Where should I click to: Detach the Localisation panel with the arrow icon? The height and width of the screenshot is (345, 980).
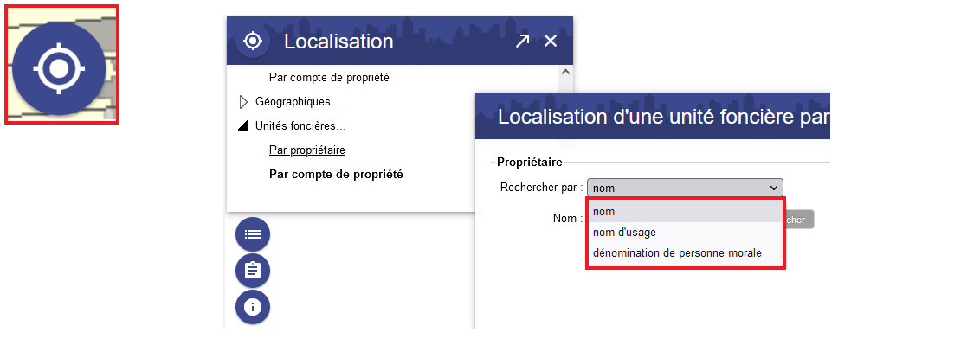[522, 42]
